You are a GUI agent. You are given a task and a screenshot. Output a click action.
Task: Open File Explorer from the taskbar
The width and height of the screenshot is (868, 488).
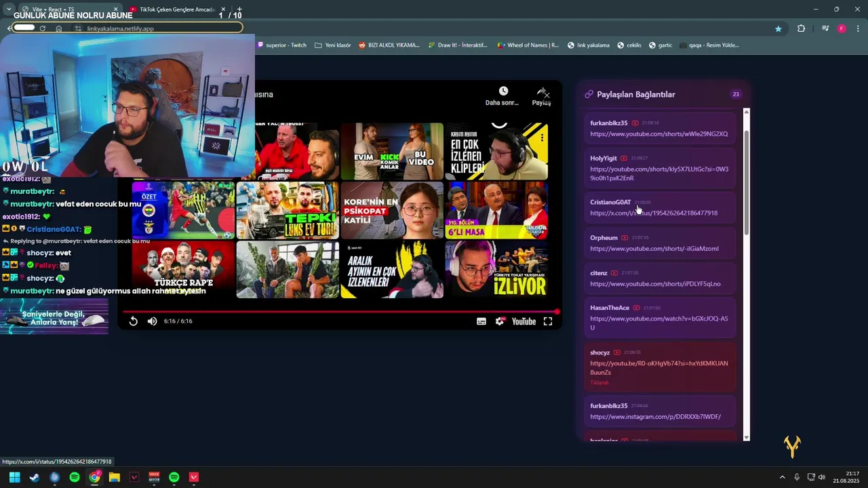point(115,477)
